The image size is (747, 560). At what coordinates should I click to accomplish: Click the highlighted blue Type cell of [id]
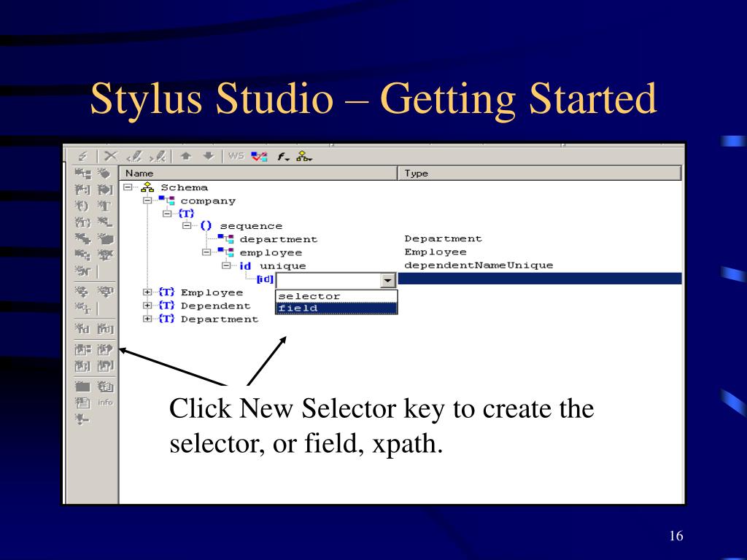(540, 279)
